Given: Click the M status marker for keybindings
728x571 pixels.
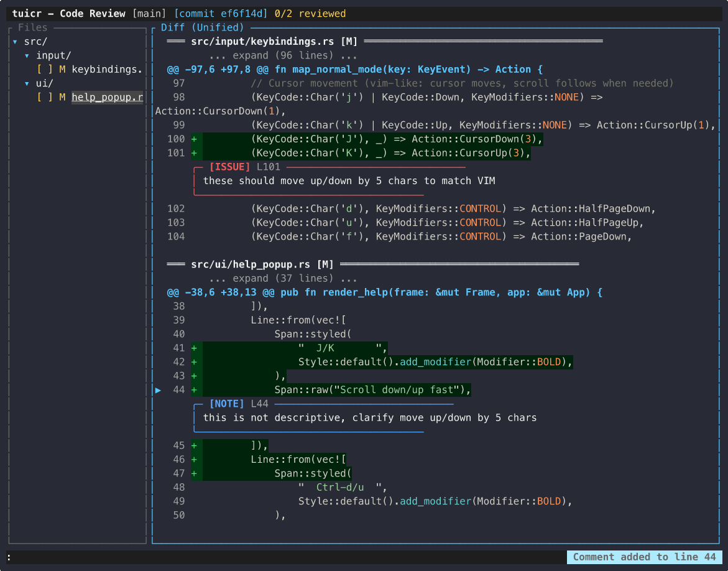Looking at the screenshot, I should (x=62, y=70).
